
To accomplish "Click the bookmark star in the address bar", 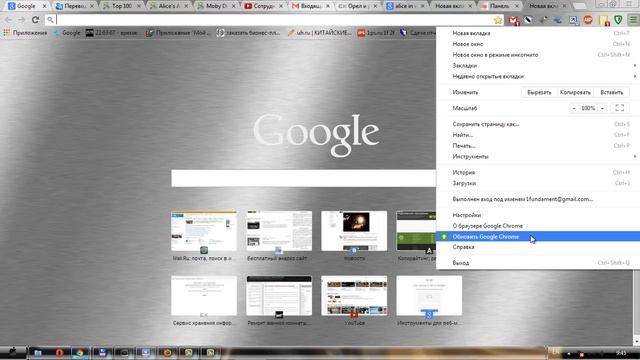I will (498, 20).
